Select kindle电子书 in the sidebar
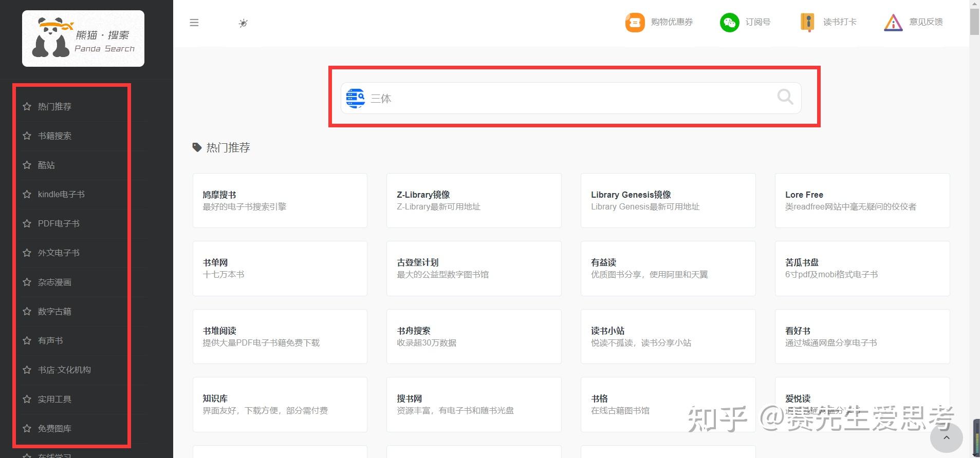The width and height of the screenshot is (980, 458). 61,194
